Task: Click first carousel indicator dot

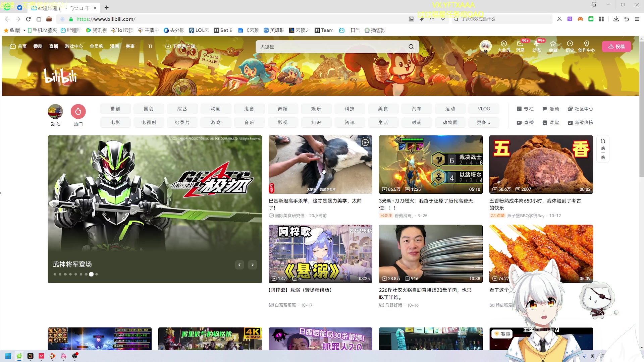Action: [x=55, y=274]
